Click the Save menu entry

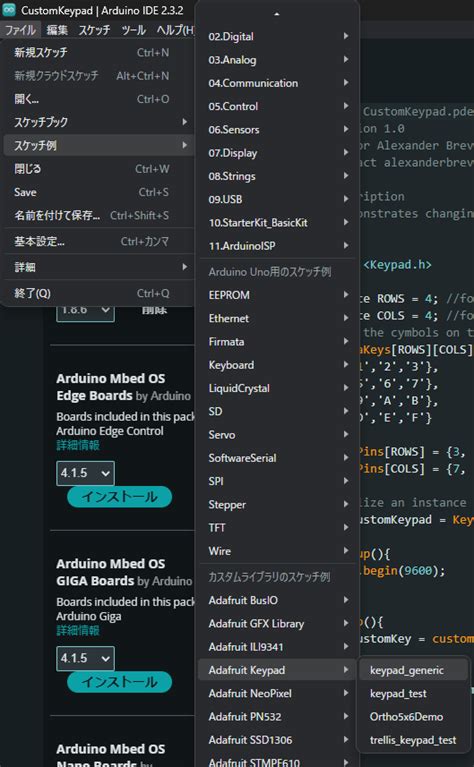(x=98, y=192)
